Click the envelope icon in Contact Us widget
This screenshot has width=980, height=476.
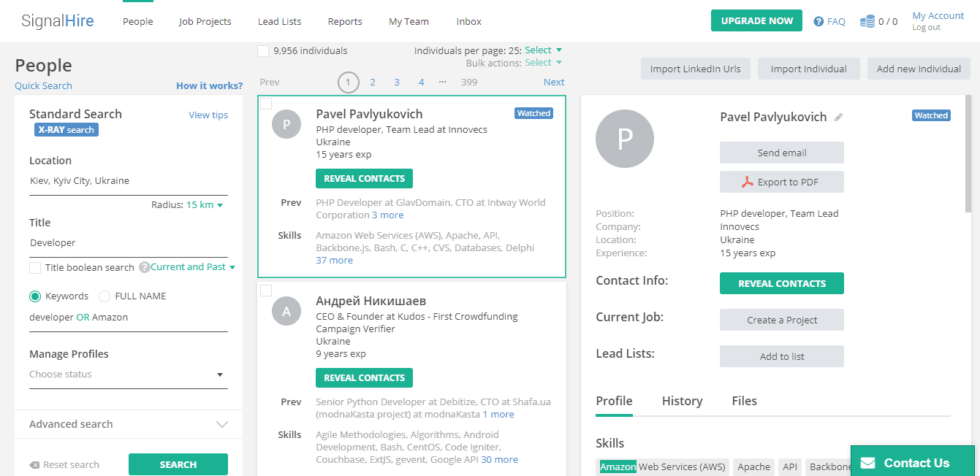point(867,463)
